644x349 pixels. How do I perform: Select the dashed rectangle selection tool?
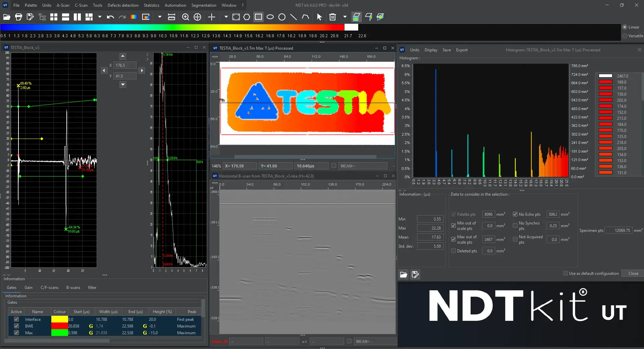pyautogui.click(x=236, y=17)
